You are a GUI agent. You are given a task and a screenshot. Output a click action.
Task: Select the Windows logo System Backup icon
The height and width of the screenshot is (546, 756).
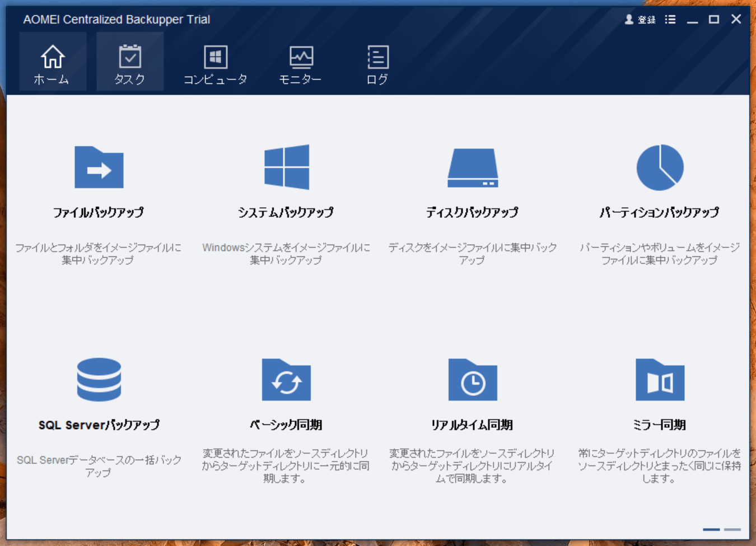pos(287,167)
